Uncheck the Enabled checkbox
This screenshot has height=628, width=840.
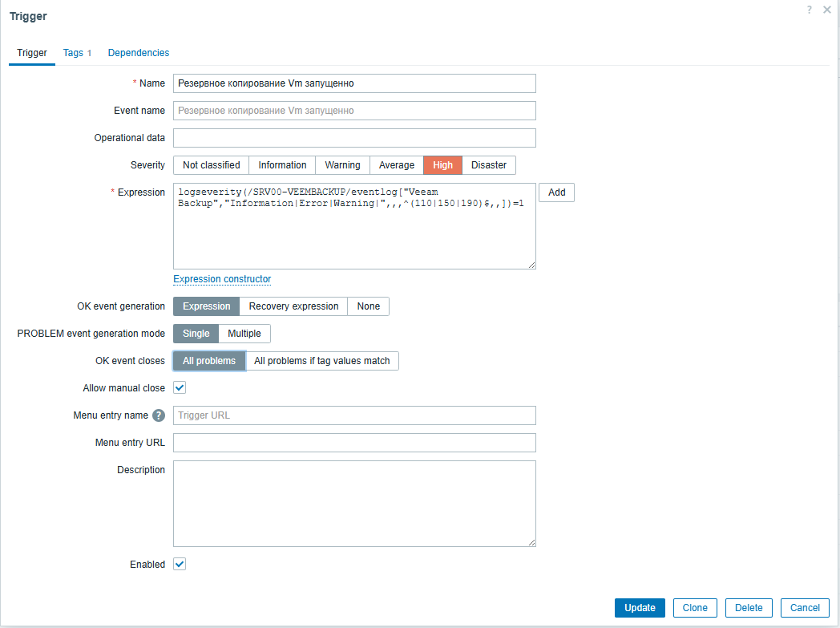[x=180, y=565]
